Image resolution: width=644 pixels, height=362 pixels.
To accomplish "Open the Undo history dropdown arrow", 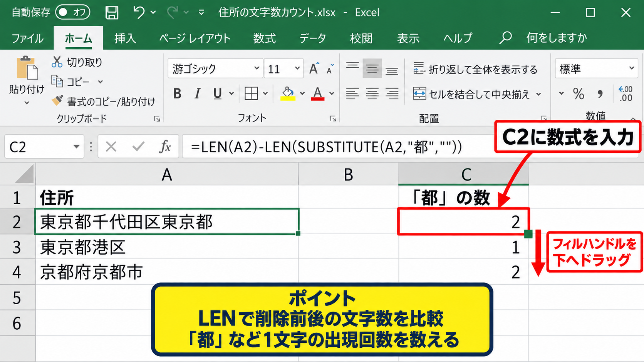I will click(x=153, y=12).
